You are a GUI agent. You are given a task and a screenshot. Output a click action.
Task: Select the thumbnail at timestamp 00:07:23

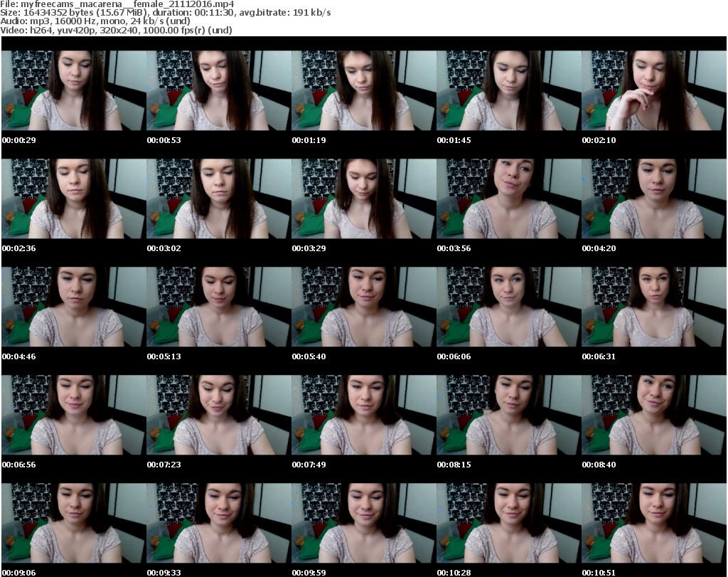219,415
